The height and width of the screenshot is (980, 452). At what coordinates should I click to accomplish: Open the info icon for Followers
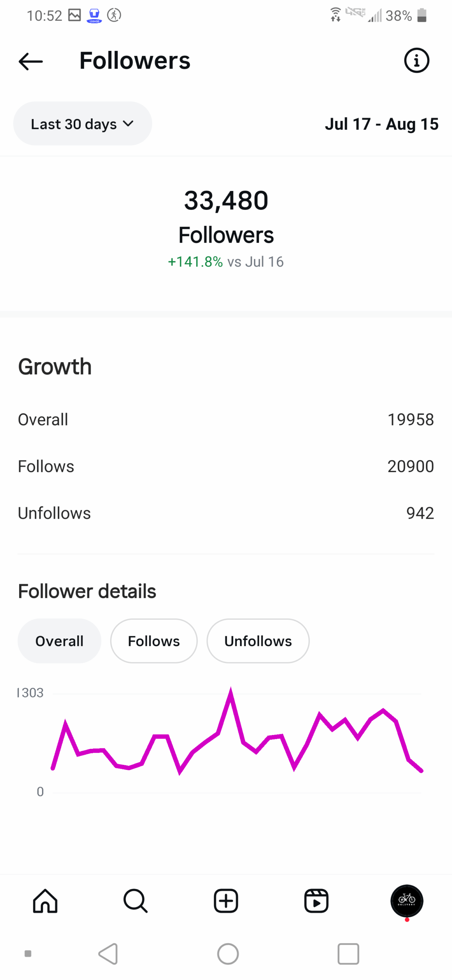[x=416, y=60]
